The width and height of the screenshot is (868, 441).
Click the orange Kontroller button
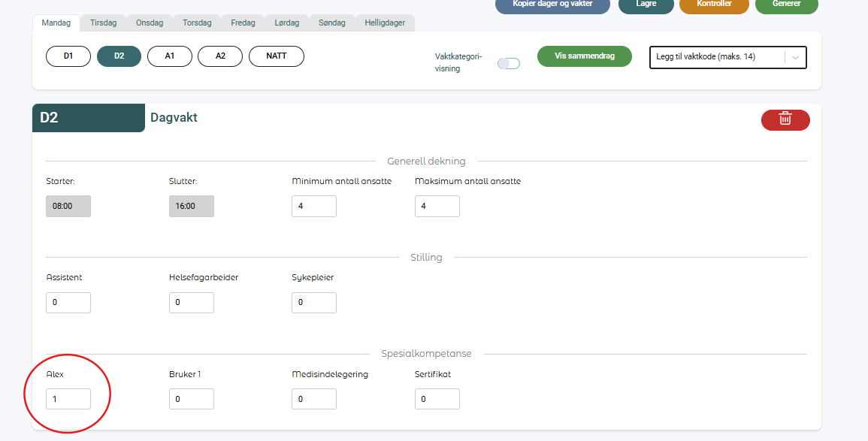(714, 5)
